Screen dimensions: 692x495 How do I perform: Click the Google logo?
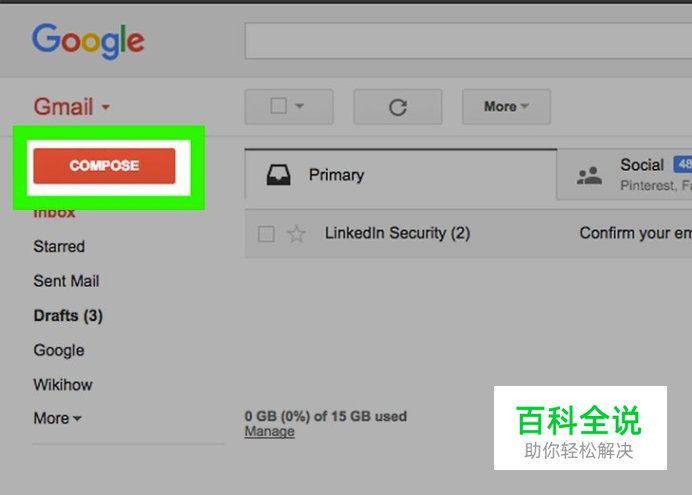pos(88,41)
